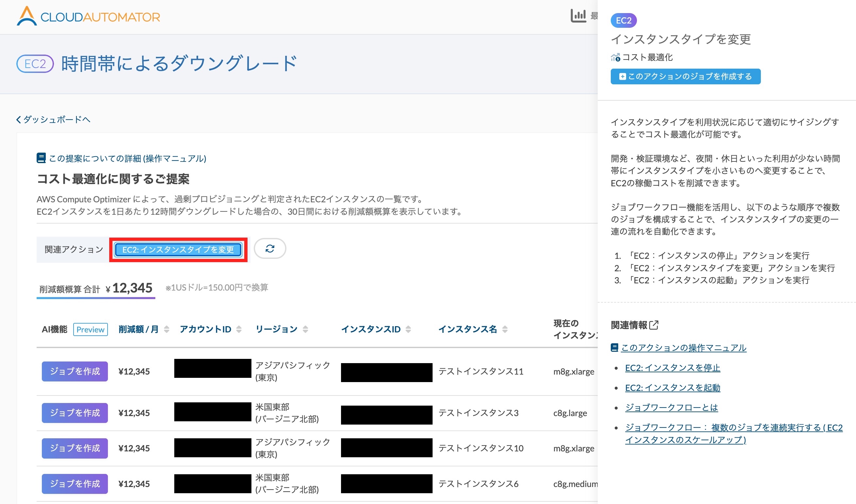Click このアクションのジョブを作成する button
Screen dimensions: 856x504
685,76
